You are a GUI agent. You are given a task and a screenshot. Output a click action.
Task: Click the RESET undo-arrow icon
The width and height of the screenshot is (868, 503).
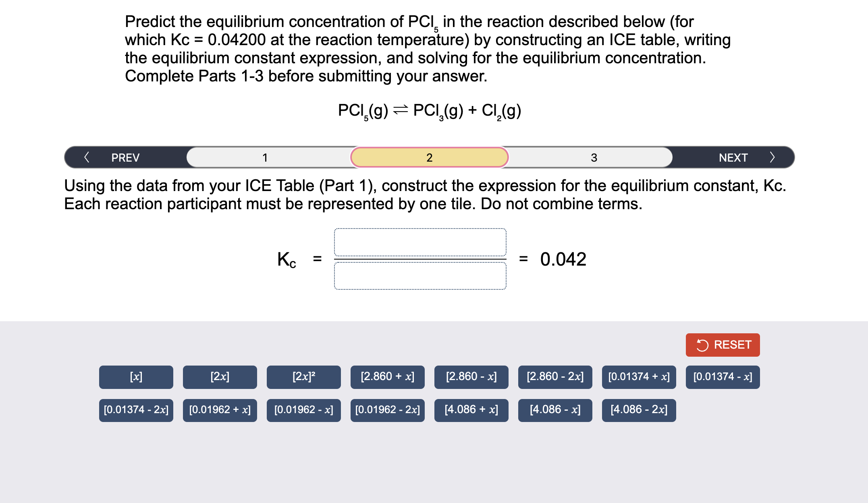point(703,345)
